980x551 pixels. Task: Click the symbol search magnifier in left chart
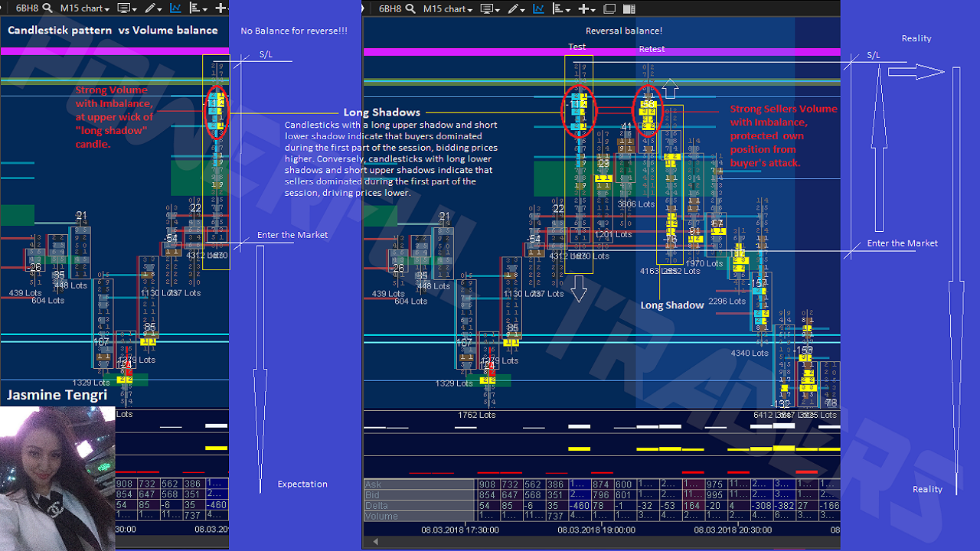coord(47,8)
